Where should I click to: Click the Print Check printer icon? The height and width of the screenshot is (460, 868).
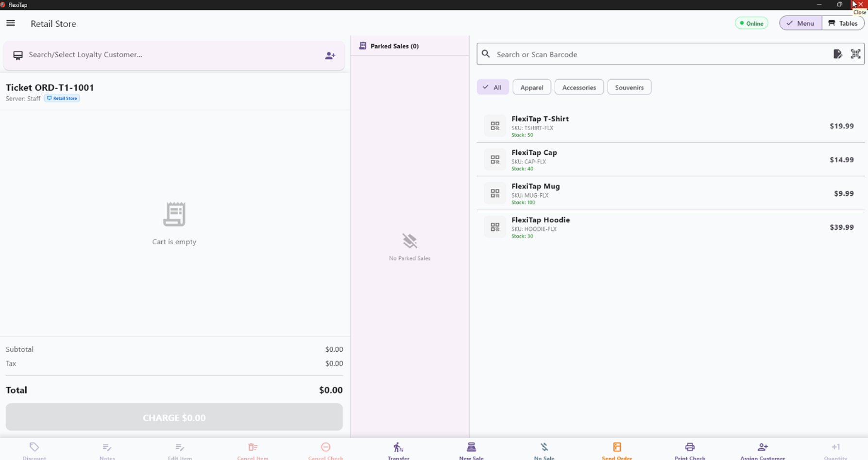(x=690, y=447)
